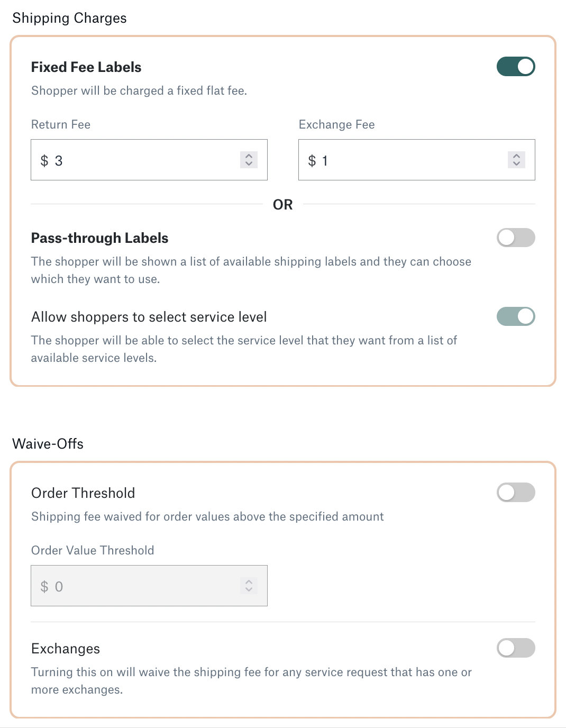Click Order Value Threshold down arrow
This screenshot has height=728, width=566.
coord(249,589)
